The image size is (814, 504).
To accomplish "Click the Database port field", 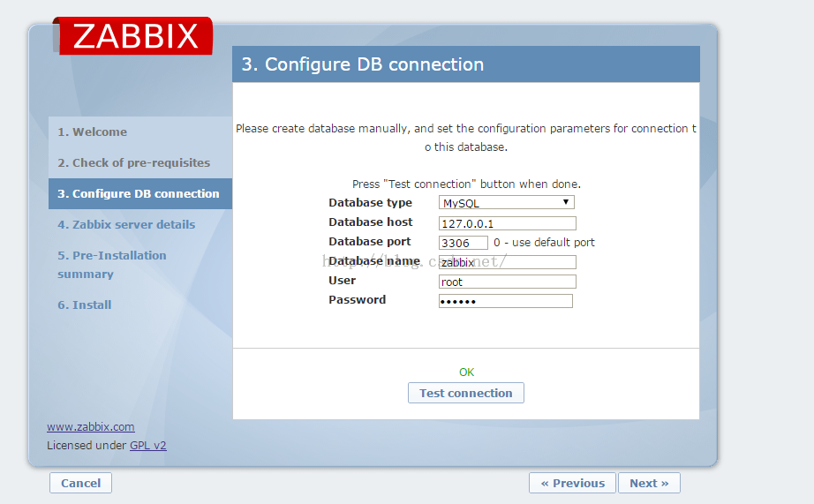I will pyautogui.click(x=464, y=243).
